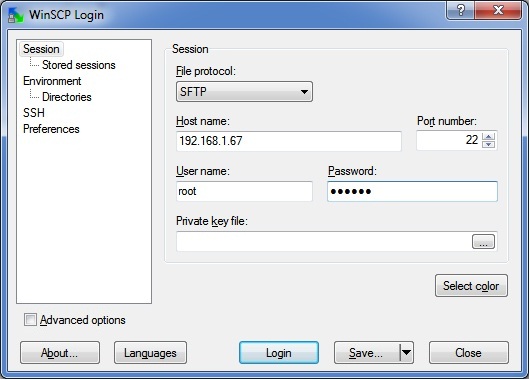This screenshot has height=380, width=530.
Task: Select Session in the left tree
Action: (x=41, y=49)
